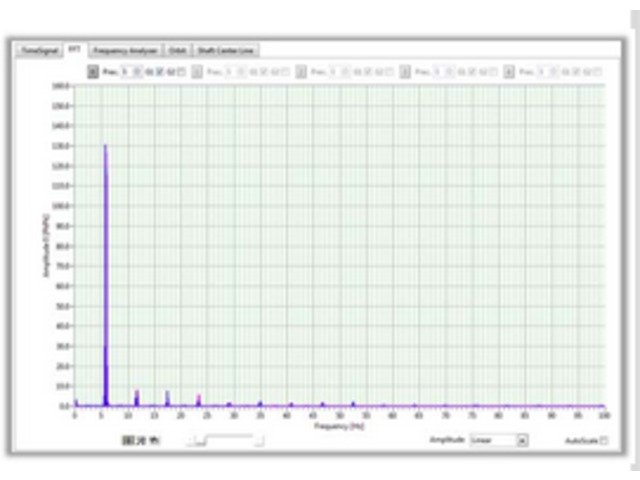Go to the Orbit tab
The height and width of the screenshot is (480, 640).
(x=177, y=49)
